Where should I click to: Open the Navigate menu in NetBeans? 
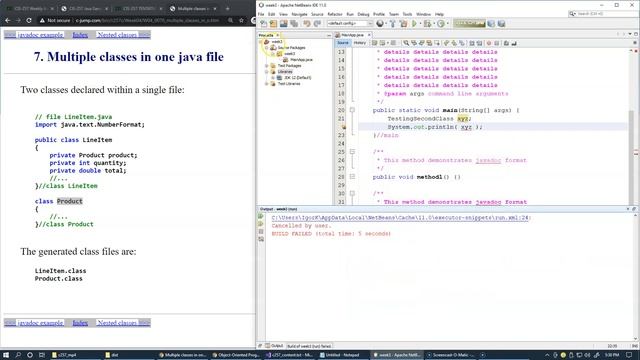click(x=299, y=14)
